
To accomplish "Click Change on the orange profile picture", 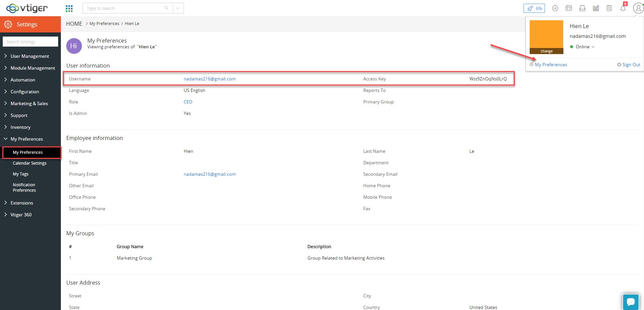I will (x=546, y=51).
